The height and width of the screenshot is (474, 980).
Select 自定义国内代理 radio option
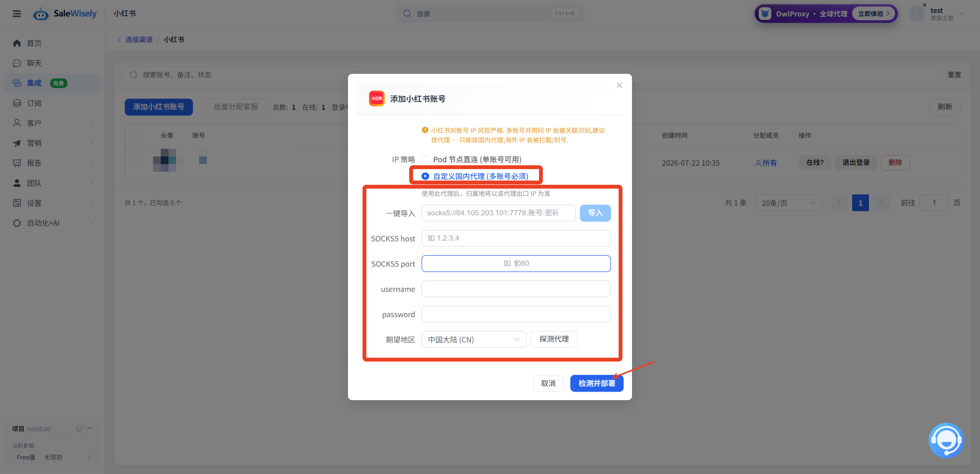coord(425,176)
